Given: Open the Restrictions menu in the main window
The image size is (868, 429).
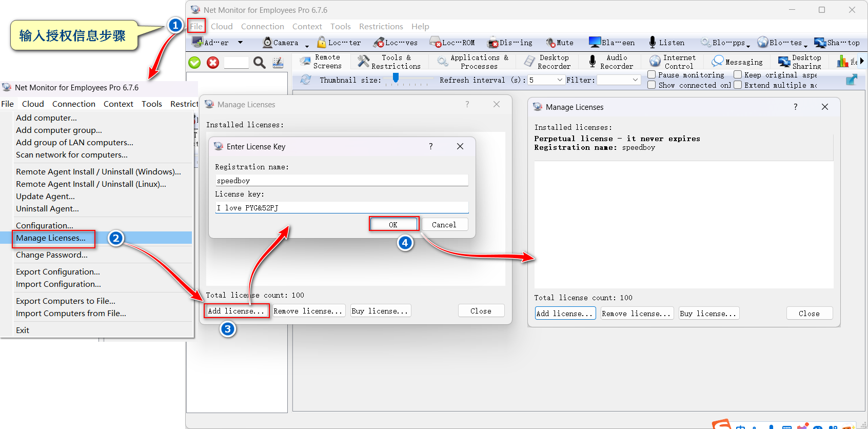Looking at the screenshot, I should tap(381, 26).
